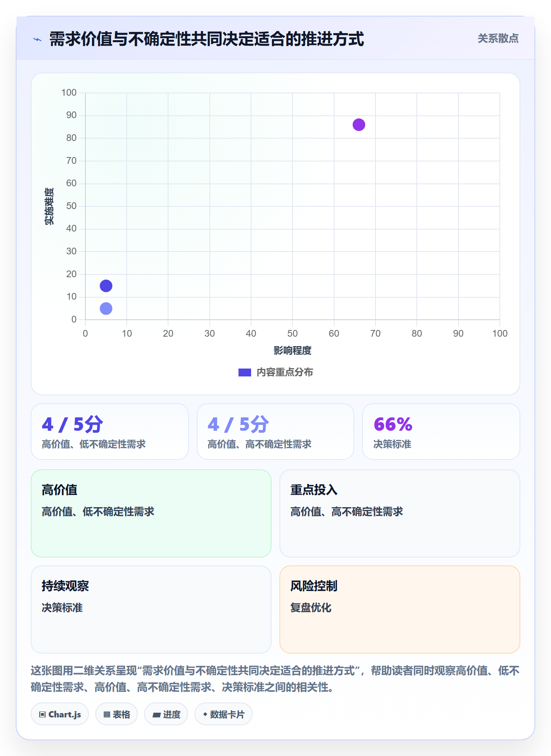This screenshot has height=756, width=551.
Task: Select the 数据卡片 tag chip
Action: point(224,714)
